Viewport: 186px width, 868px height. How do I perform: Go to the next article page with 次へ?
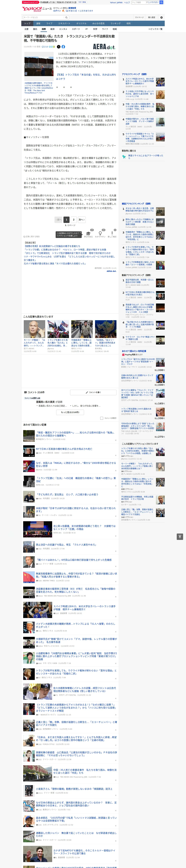coord(81,220)
